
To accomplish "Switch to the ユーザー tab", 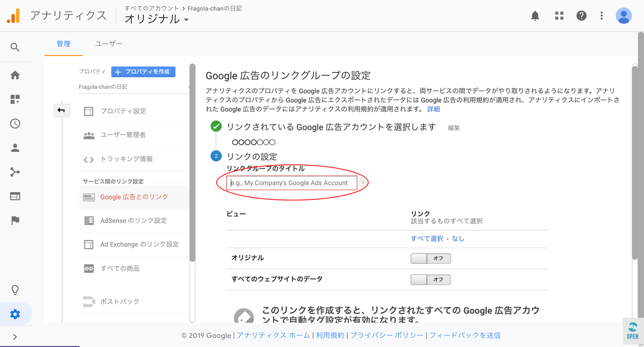I will tap(109, 44).
